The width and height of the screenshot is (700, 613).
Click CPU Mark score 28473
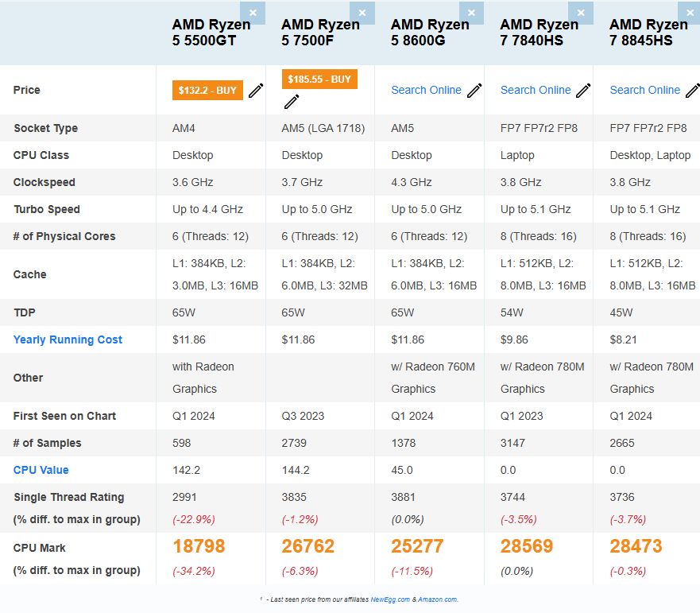tap(636, 546)
